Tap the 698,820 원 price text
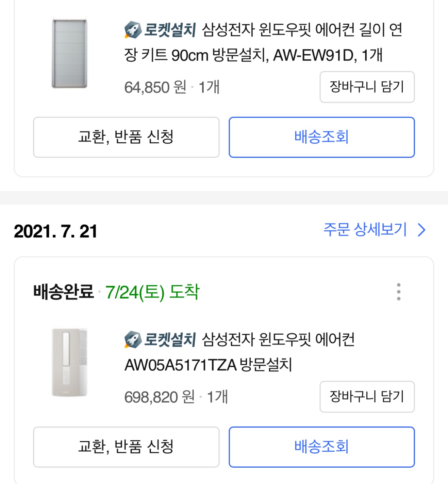 [159, 397]
